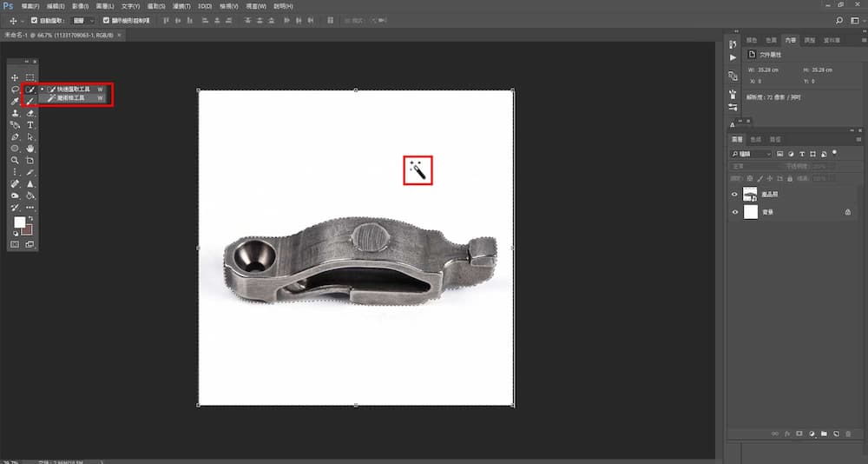
Task: Select the Clone Stamp tool
Action: (15, 113)
